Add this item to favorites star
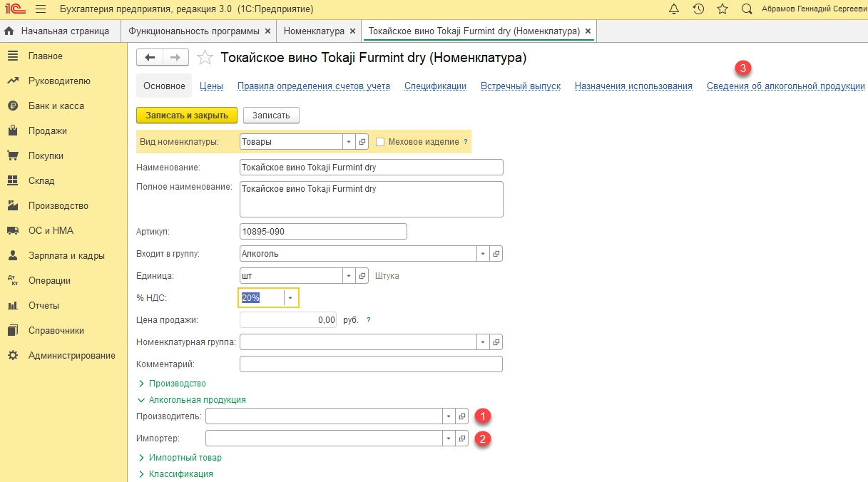868x482 pixels. pos(205,58)
